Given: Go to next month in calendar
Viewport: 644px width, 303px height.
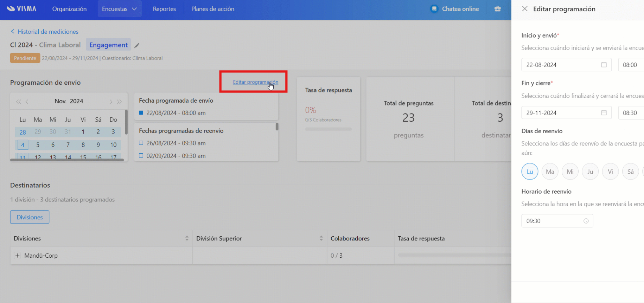Looking at the screenshot, I should click(111, 102).
